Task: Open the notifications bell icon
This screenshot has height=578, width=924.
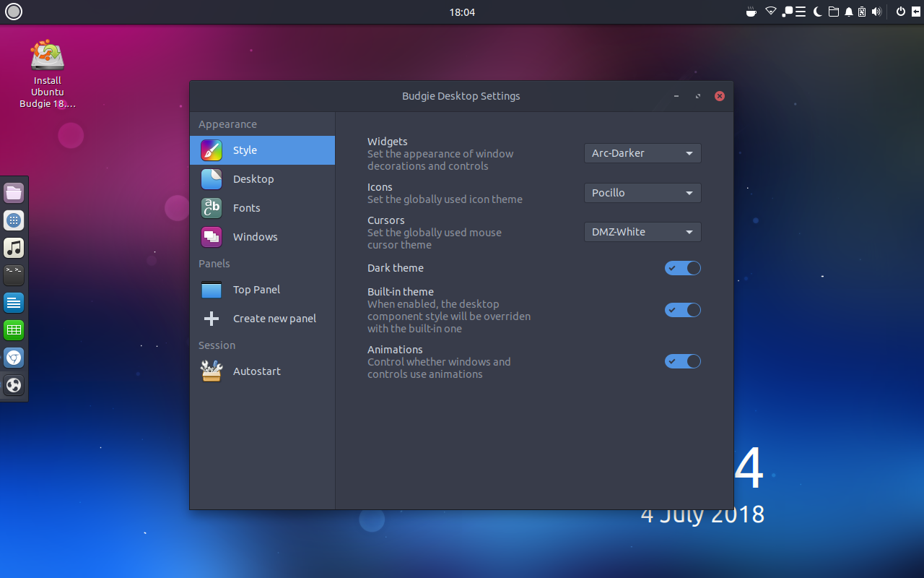Action: click(849, 12)
